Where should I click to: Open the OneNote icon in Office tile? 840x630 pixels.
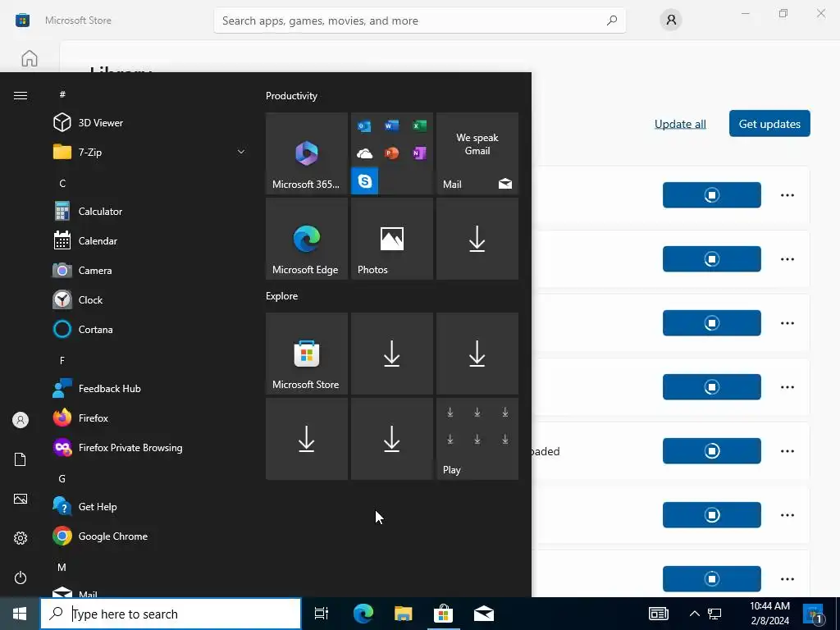(419, 153)
